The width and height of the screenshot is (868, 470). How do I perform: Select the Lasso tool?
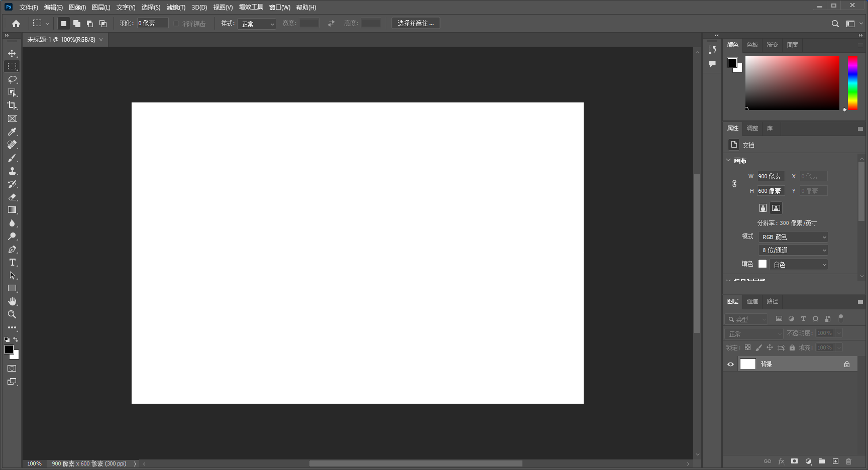(12, 79)
